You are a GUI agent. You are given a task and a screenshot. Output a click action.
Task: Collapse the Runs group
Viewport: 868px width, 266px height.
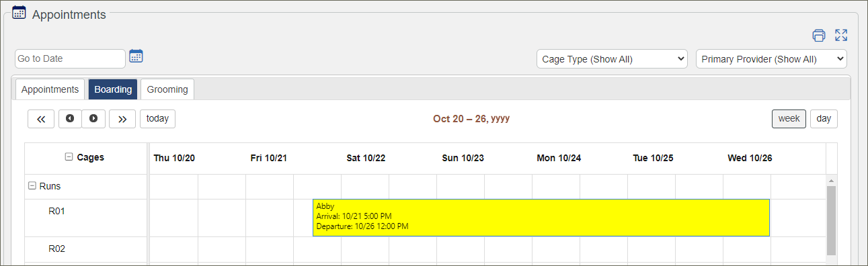tap(32, 186)
